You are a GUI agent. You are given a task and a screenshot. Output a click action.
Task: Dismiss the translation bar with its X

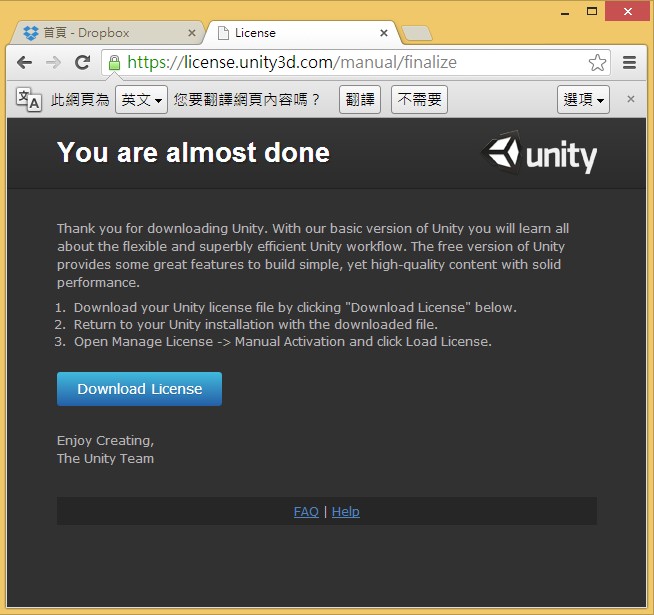tap(631, 99)
